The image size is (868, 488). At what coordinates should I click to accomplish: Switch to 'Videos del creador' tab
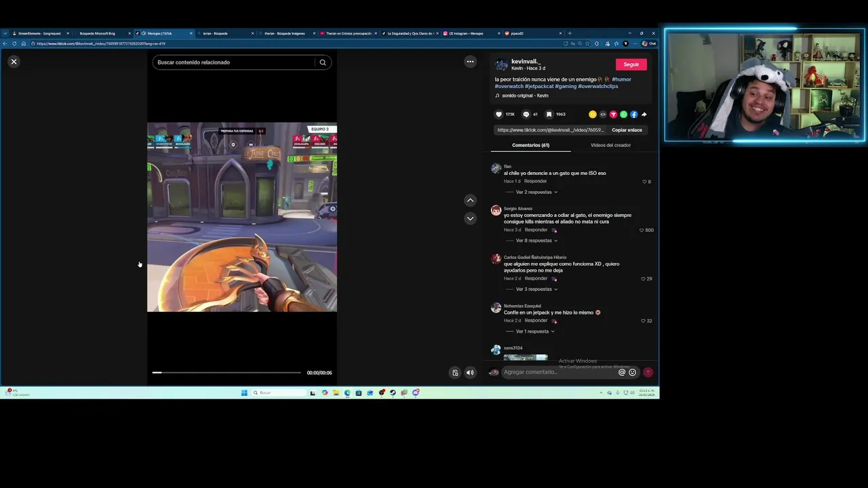(610, 145)
